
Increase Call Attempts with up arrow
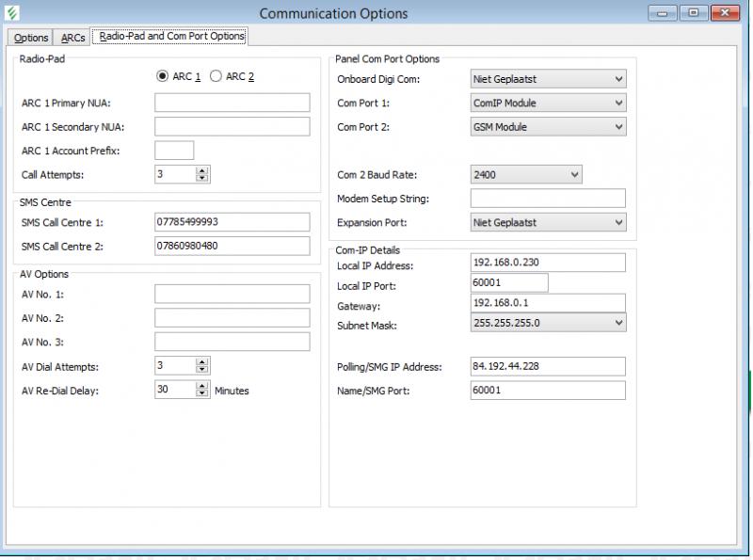click(x=202, y=170)
